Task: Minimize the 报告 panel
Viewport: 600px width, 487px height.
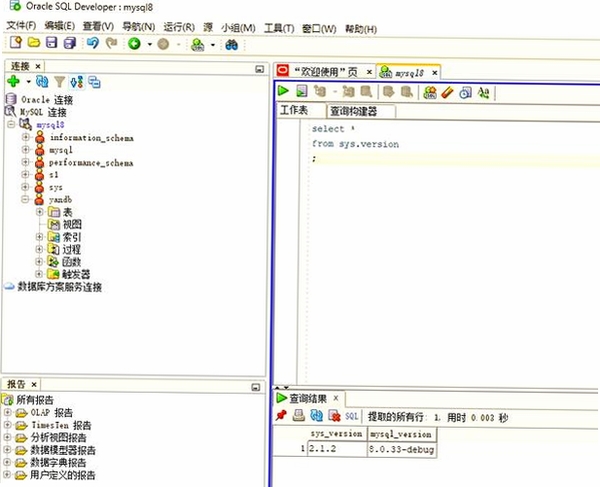Action: 256,387
